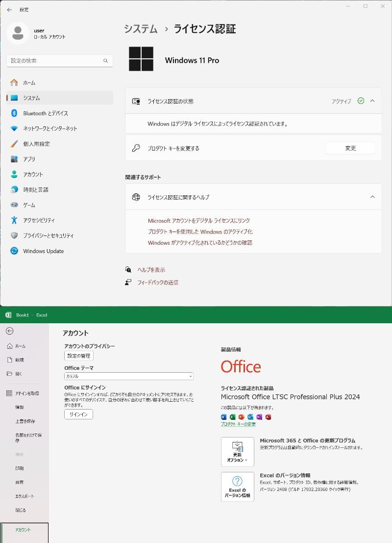
Task: Open the Office テーマ dropdown
Action: (x=129, y=376)
